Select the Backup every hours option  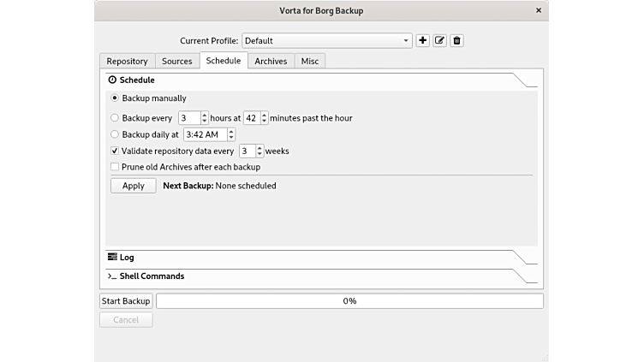coord(116,117)
